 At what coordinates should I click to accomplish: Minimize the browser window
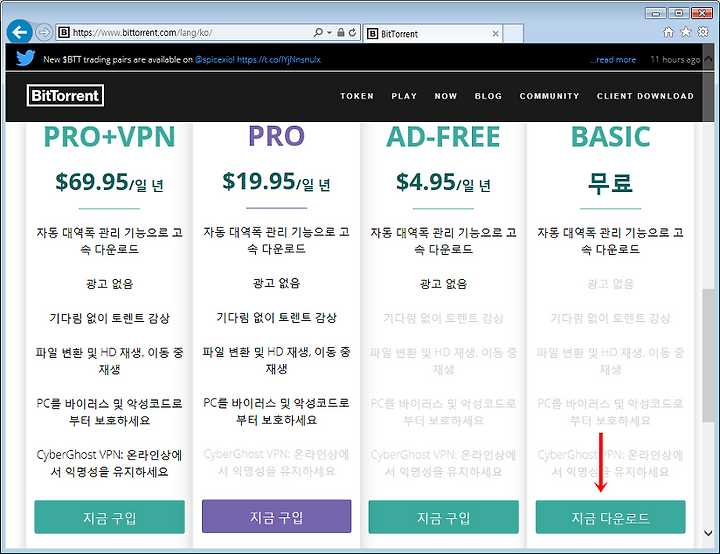tap(656, 13)
